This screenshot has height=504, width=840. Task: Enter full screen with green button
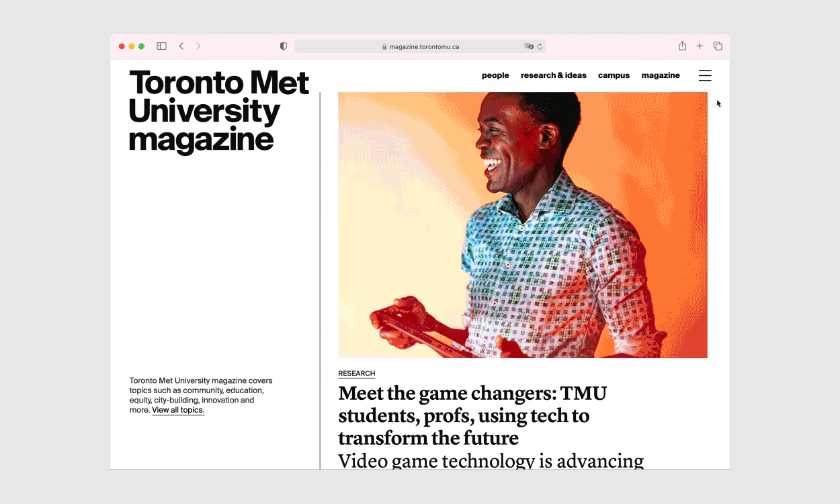tap(141, 46)
